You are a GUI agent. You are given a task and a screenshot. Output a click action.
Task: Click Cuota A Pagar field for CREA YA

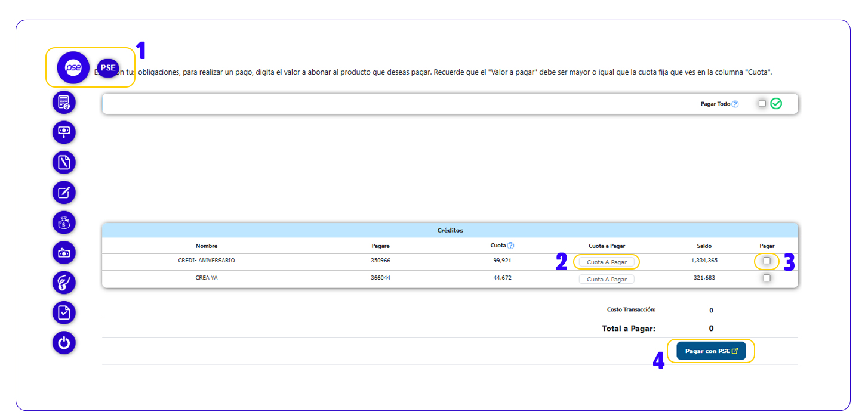607,279
